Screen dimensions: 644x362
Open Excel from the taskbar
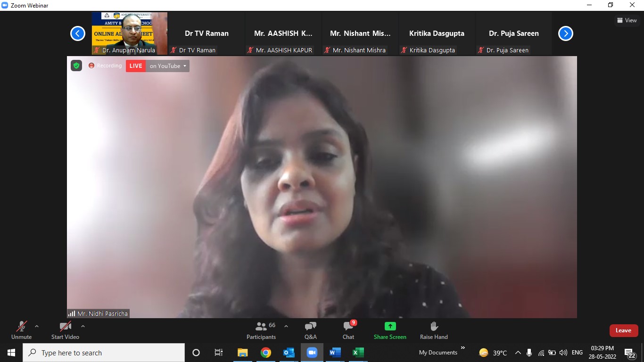click(358, 353)
